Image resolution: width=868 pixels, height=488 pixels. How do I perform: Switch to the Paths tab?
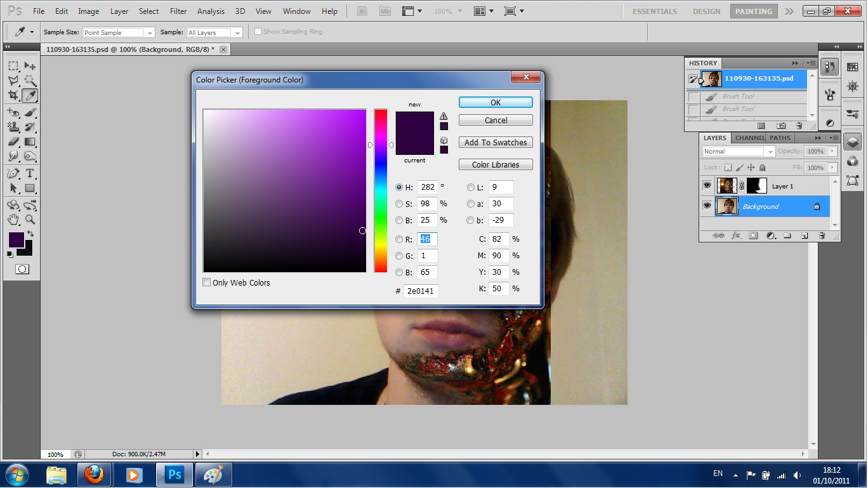(780, 138)
